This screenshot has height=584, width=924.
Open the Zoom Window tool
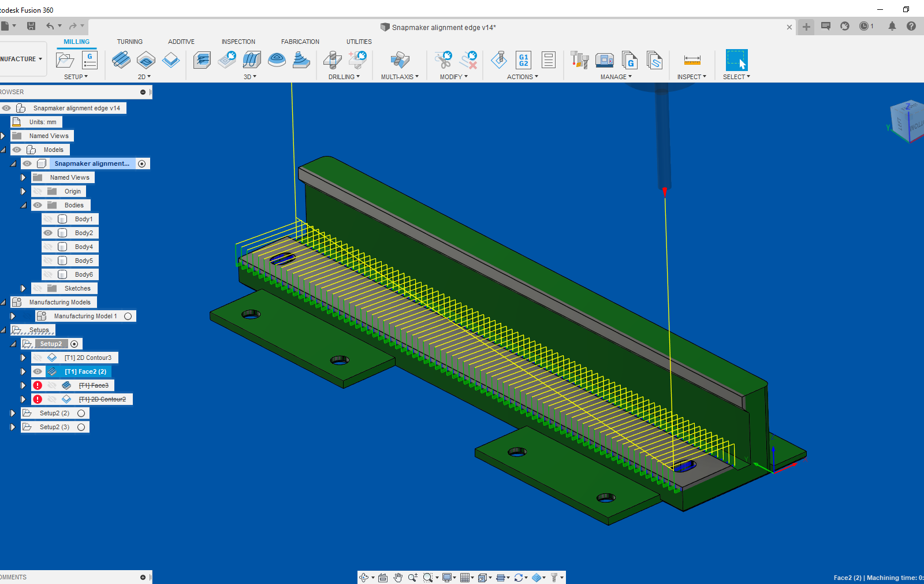(428, 577)
